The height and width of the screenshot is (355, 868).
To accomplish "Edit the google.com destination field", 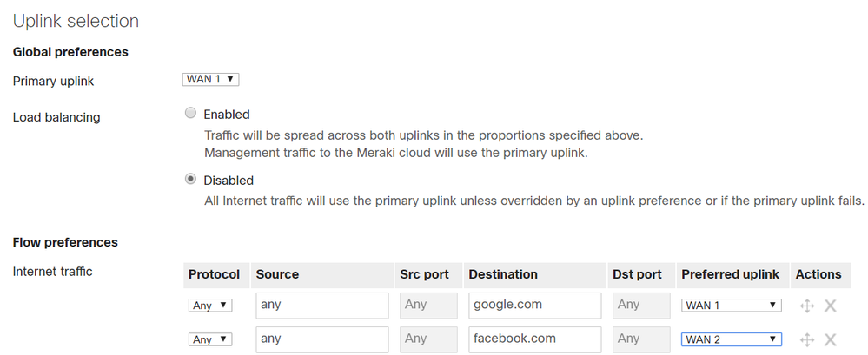I will [534, 306].
